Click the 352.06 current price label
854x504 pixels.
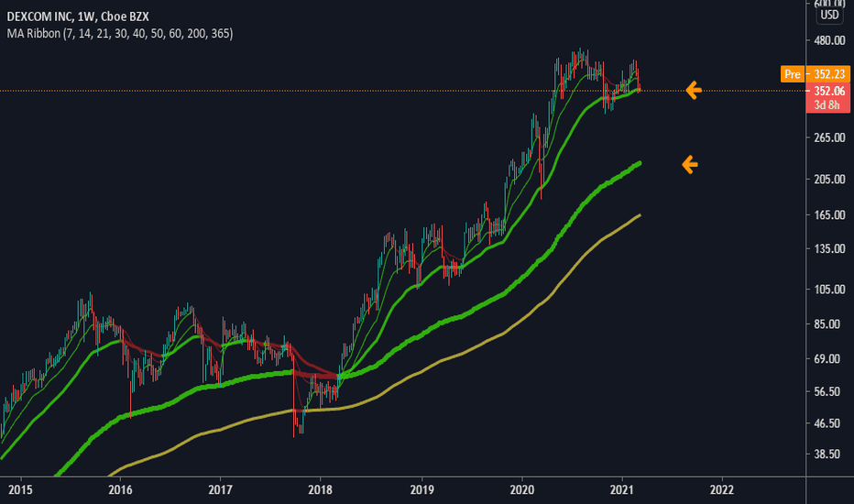click(829, 91)
